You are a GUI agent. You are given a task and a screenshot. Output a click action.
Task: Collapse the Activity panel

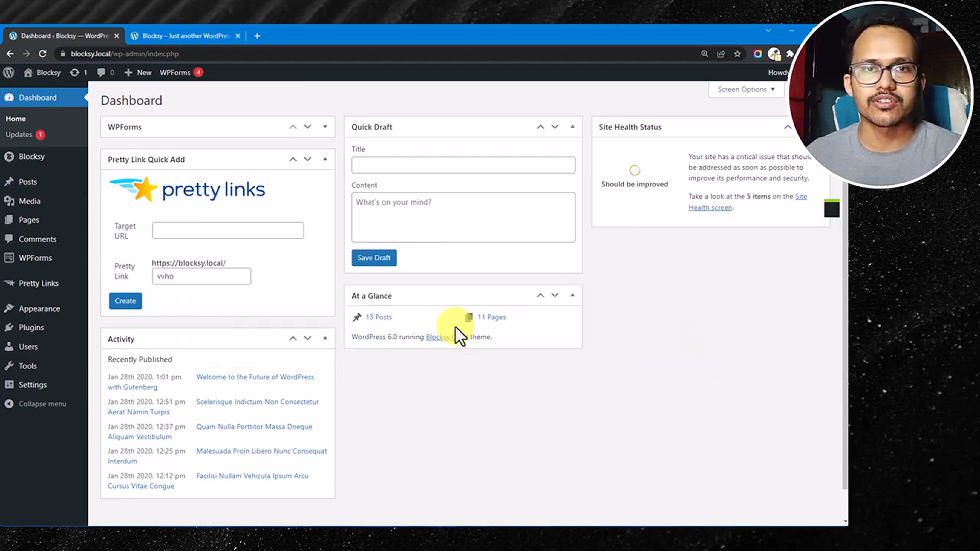(x=325, y=338)
